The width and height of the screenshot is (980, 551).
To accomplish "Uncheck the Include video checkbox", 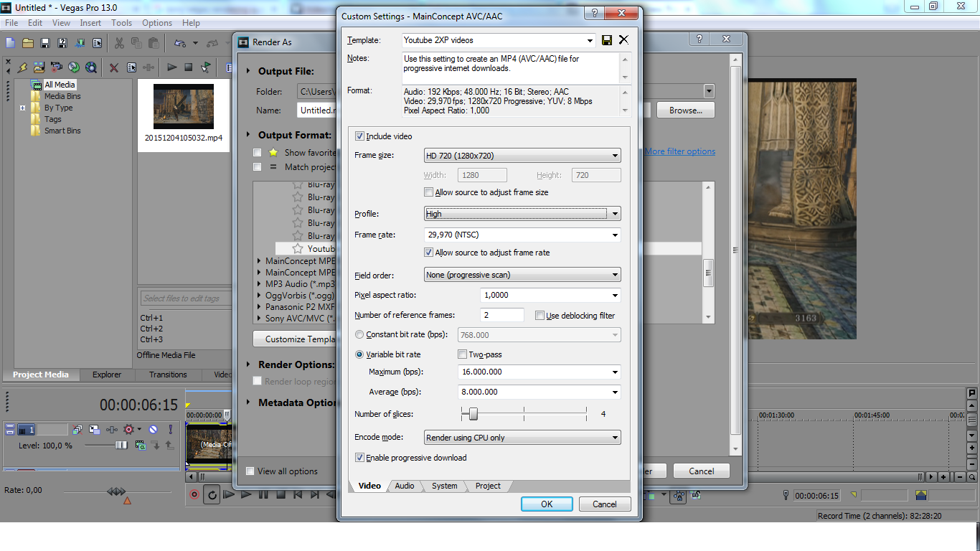I will pos(360,136).
